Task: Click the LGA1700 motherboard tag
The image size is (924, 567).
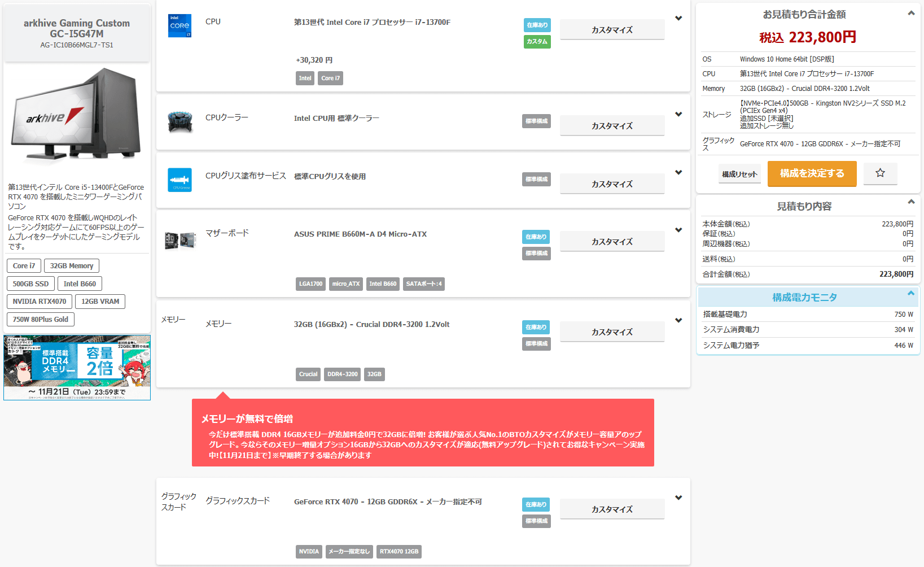Action: pos(310,284)
